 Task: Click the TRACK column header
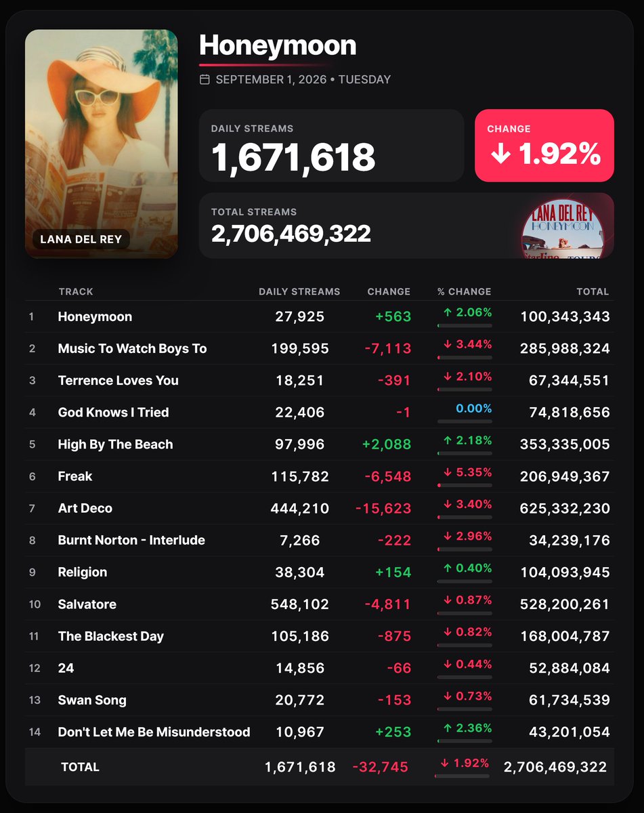click(76, 292)
